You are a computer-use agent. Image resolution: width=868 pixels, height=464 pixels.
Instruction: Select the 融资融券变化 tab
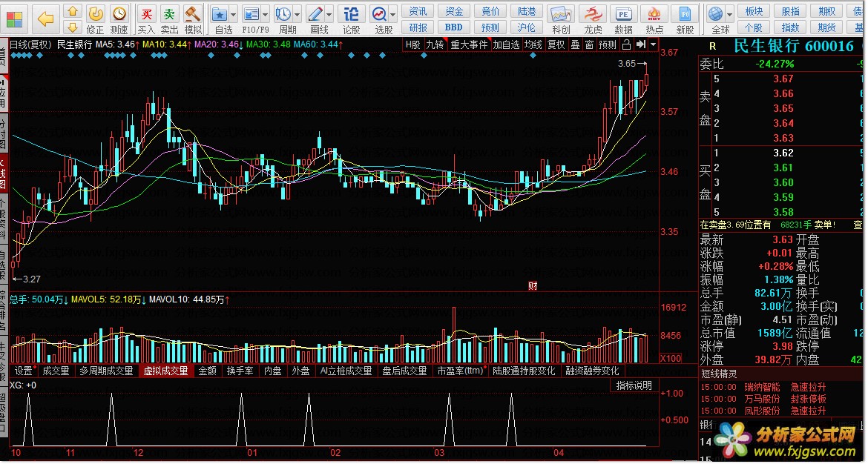coord(592,371)
